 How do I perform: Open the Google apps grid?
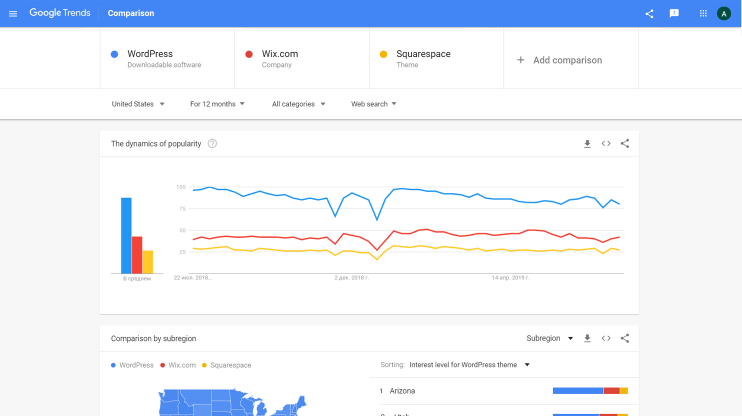click(703, 13)
